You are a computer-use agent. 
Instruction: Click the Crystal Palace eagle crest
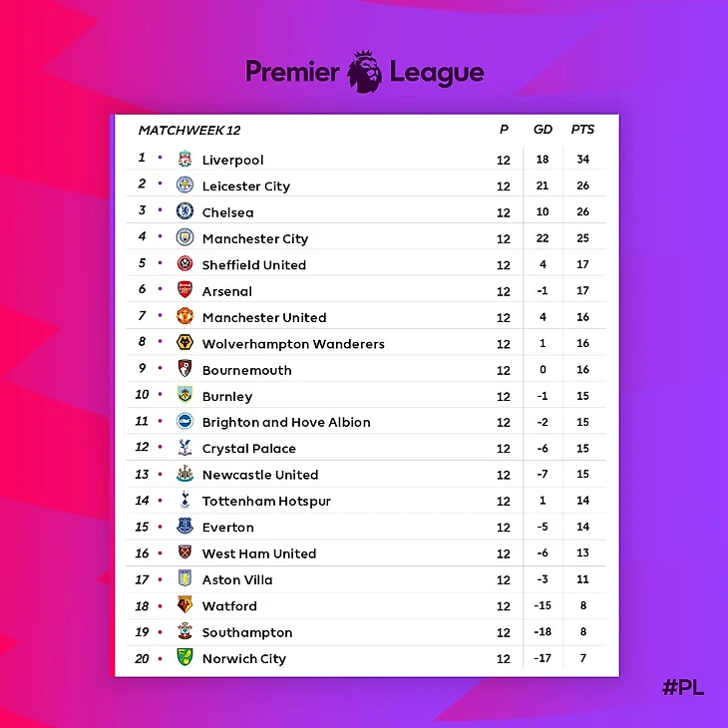(x=184, y=448)
